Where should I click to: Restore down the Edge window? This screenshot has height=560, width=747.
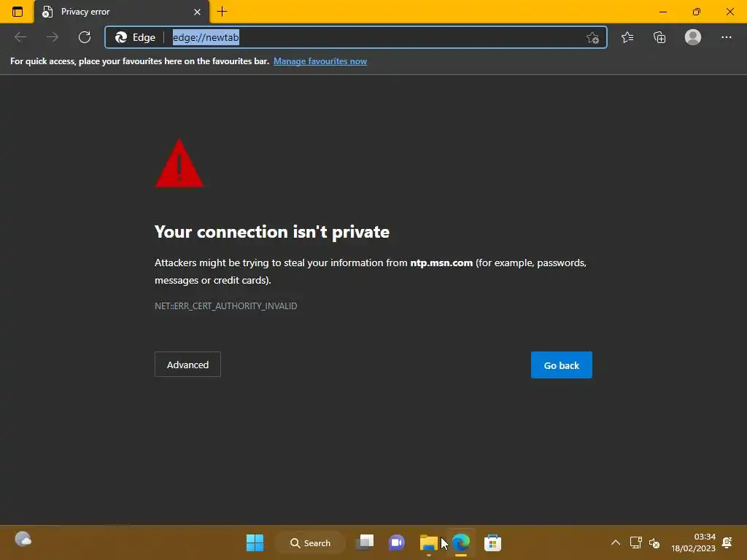pos(697,12)
